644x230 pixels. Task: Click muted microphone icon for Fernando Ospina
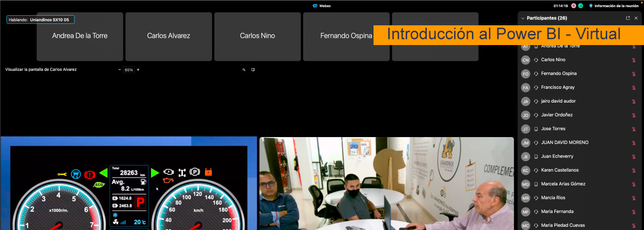pos(634,74)
